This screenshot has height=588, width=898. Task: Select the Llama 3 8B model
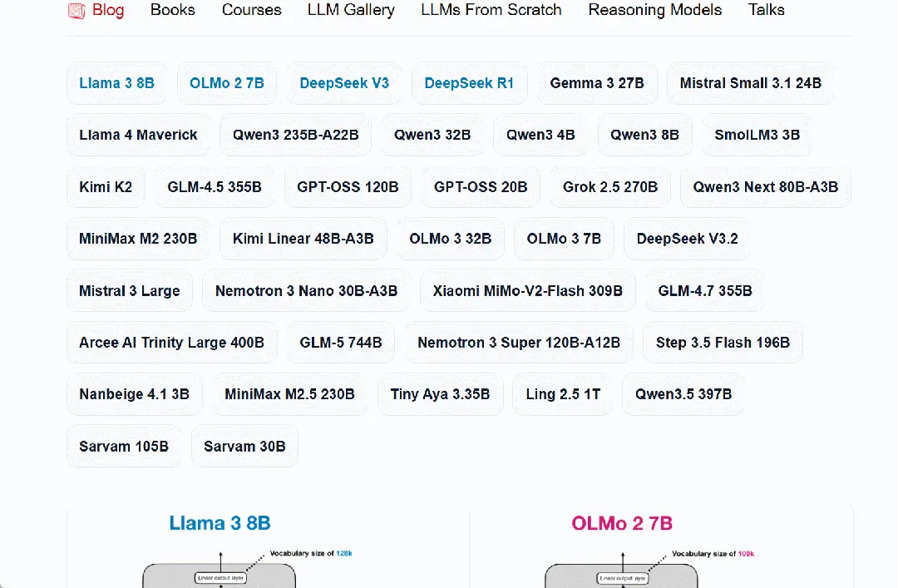tap(116, 83)
